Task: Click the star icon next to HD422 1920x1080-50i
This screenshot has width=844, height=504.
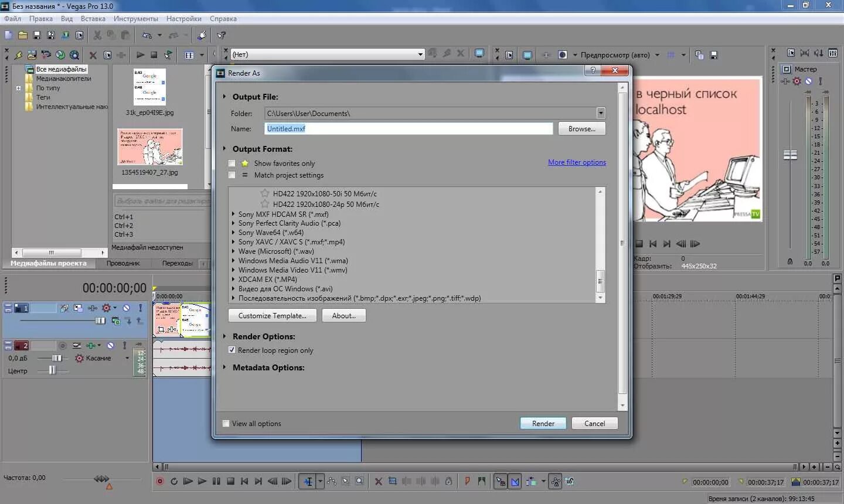Action: tap(265, 193)
